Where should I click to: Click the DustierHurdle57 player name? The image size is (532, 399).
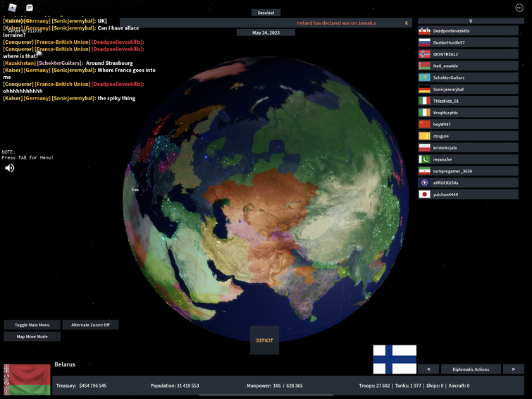coord(449,43)
